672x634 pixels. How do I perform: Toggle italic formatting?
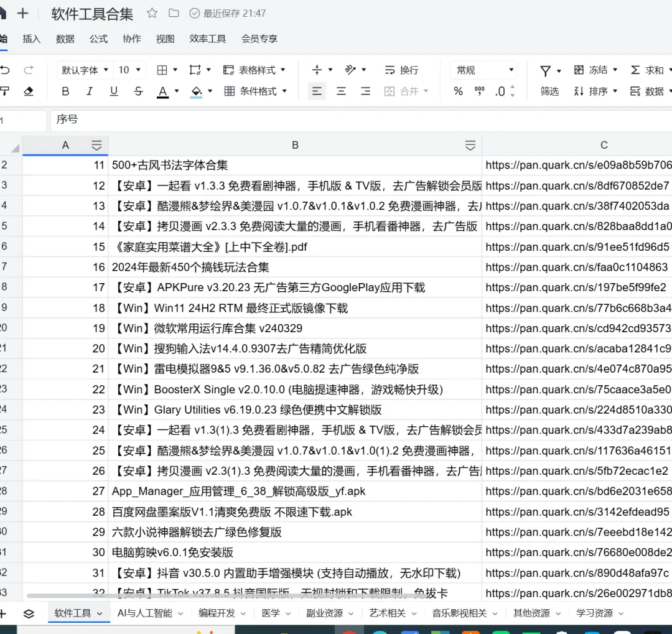tap(89, 91)
